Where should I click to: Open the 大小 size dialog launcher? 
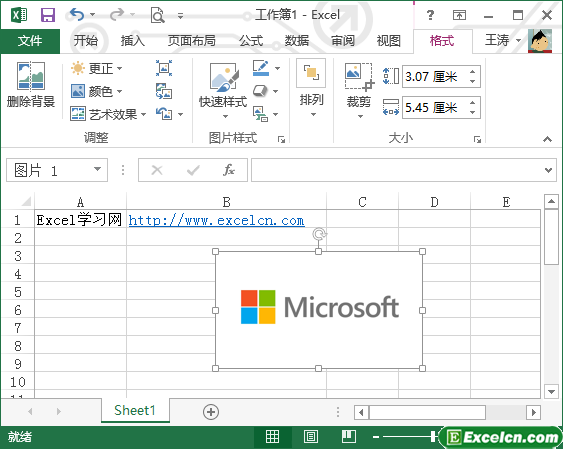point(477,139)
